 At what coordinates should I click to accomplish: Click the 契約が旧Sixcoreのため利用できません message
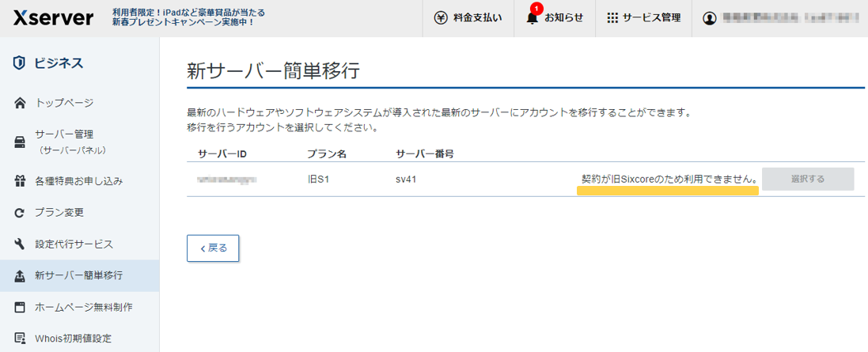click(x=669, y=180)
